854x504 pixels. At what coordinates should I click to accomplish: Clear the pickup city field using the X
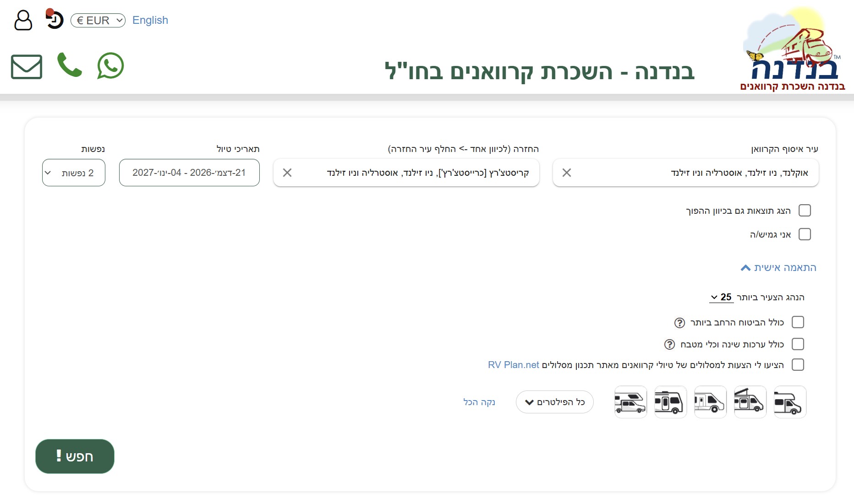567,173
